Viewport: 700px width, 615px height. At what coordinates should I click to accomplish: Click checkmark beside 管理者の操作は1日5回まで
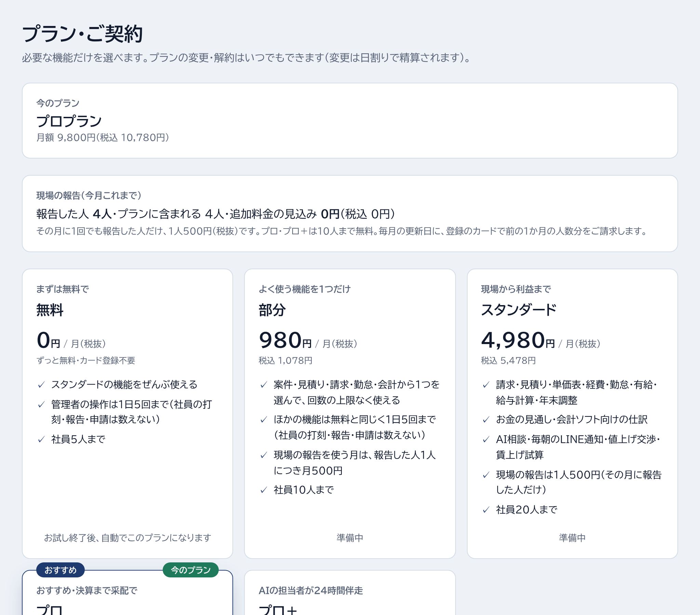point(41,405)
